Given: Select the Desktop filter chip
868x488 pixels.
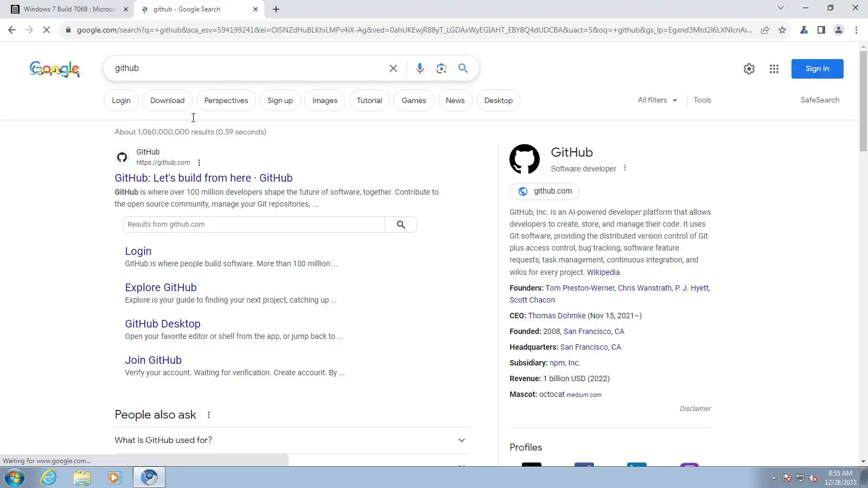Looking at the screenshot, I should pyautogui.click(x=499, y=101).
